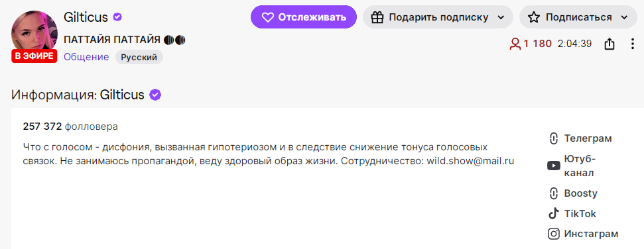
Task: Click the TikTok logo icon
Action: 554,214
